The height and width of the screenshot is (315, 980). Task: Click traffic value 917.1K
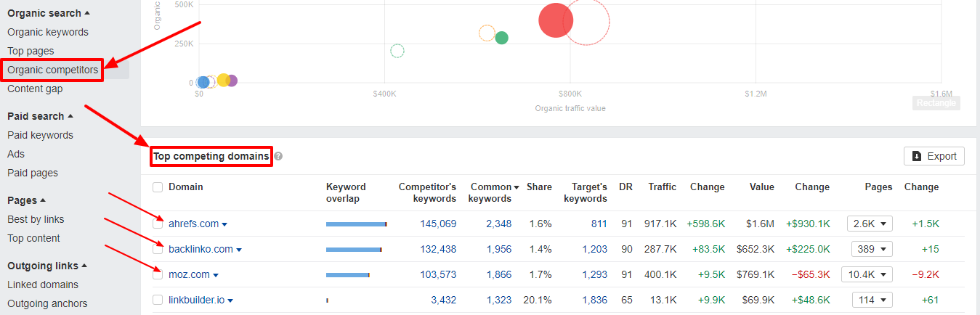point(660,224)
